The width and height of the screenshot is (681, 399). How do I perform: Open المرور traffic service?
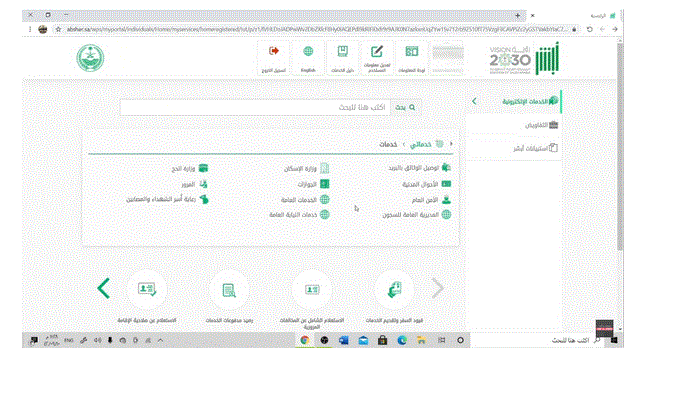point(195,184)
